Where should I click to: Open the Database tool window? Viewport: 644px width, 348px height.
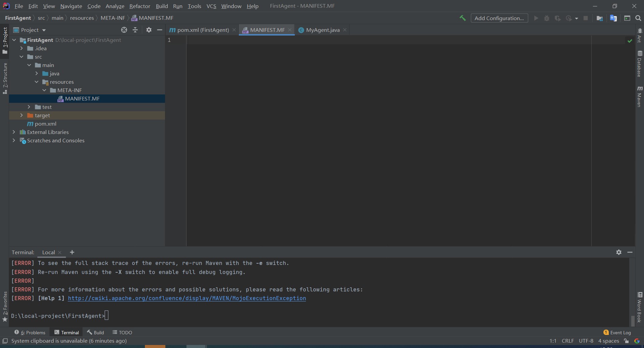click(x=639, y=64)
